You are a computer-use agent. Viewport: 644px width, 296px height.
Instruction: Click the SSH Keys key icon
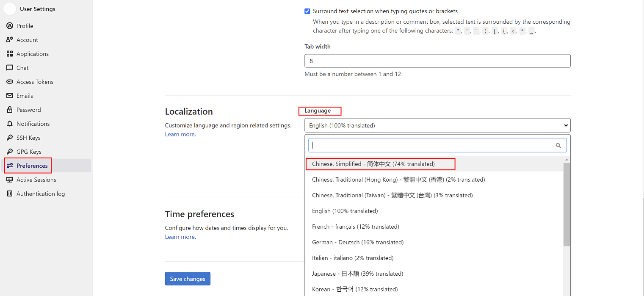click(x=10, y=138)
